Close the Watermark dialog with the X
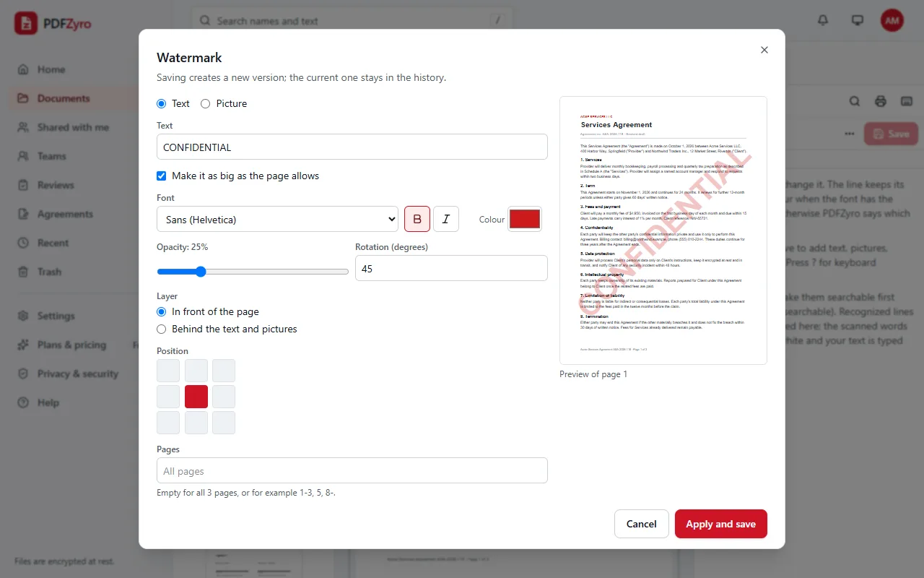Viewport: 924px width, 578px height. point(764,50)
